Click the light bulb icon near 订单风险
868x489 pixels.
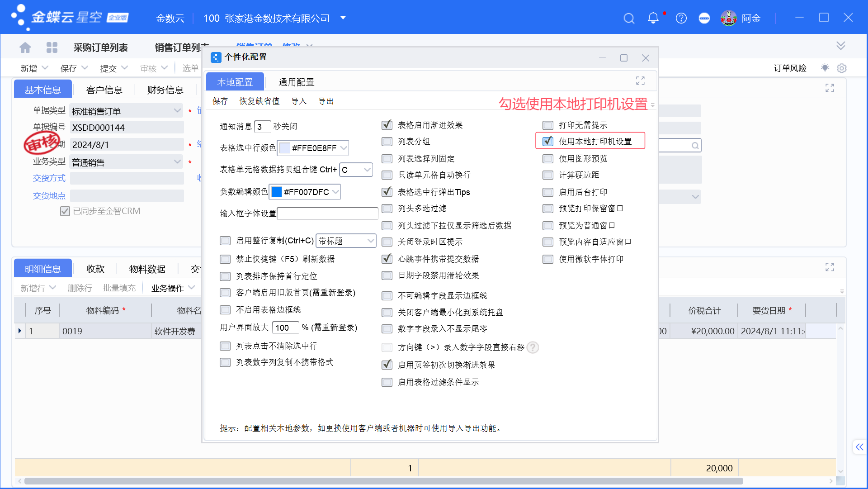click(x=825, y=68)
